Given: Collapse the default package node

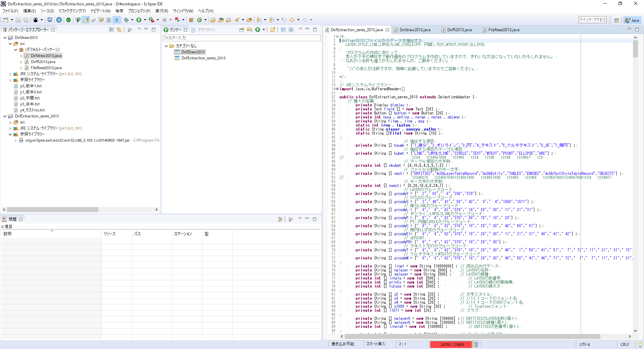Looking at the screenshot, I should click(x=15, y=50).
